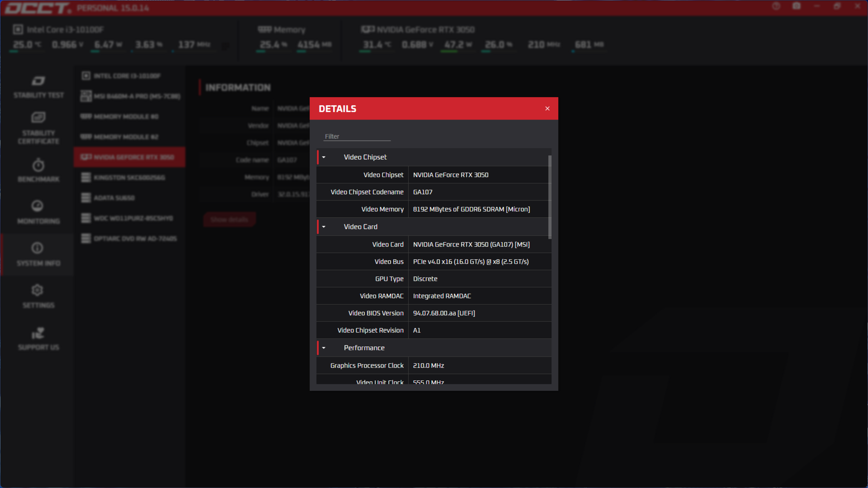This screenshot has width=868, height=488.
Task: Select the value NVIDIA GeForce RTX 3050
Action: (x=451, y=175)
